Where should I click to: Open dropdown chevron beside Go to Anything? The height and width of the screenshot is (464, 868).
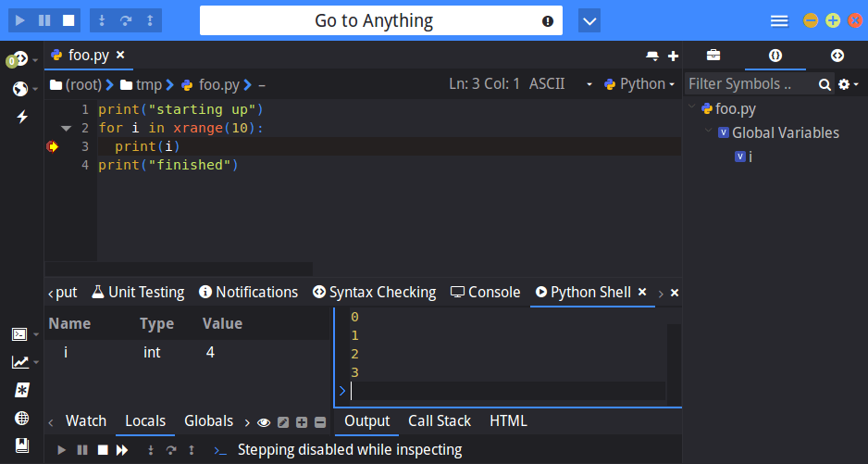[589, 21]
